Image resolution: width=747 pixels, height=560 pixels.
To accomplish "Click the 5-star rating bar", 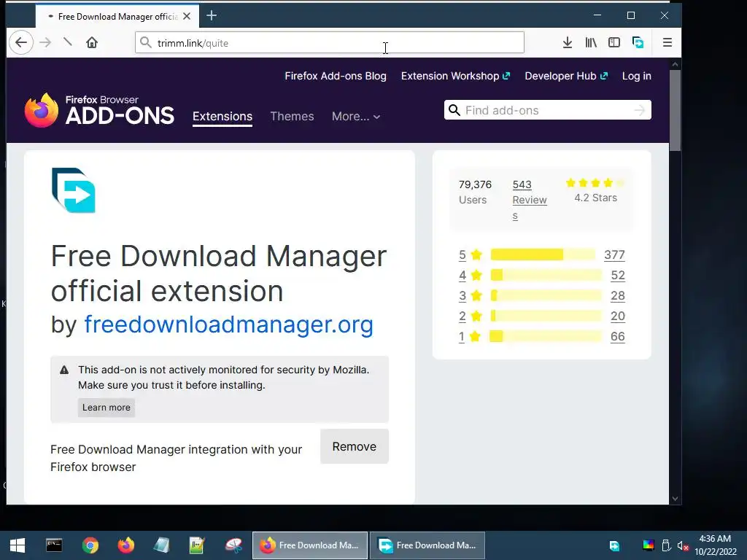I will point(543,254).
